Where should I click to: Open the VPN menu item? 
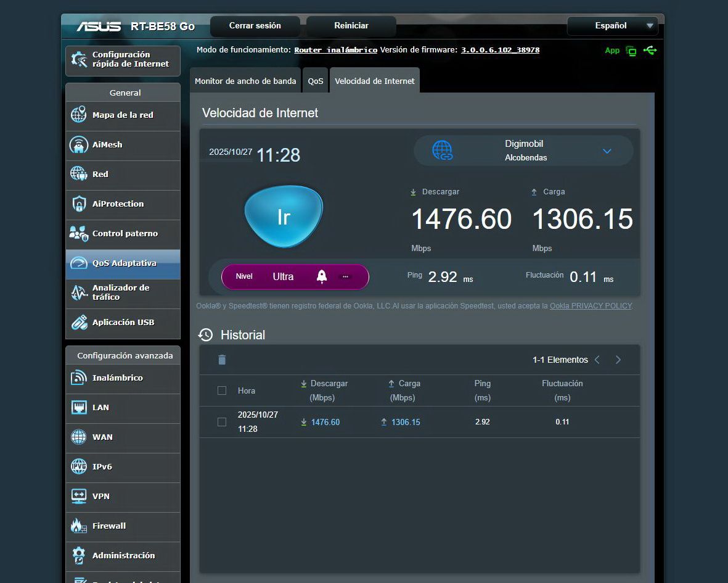[123, 496]
